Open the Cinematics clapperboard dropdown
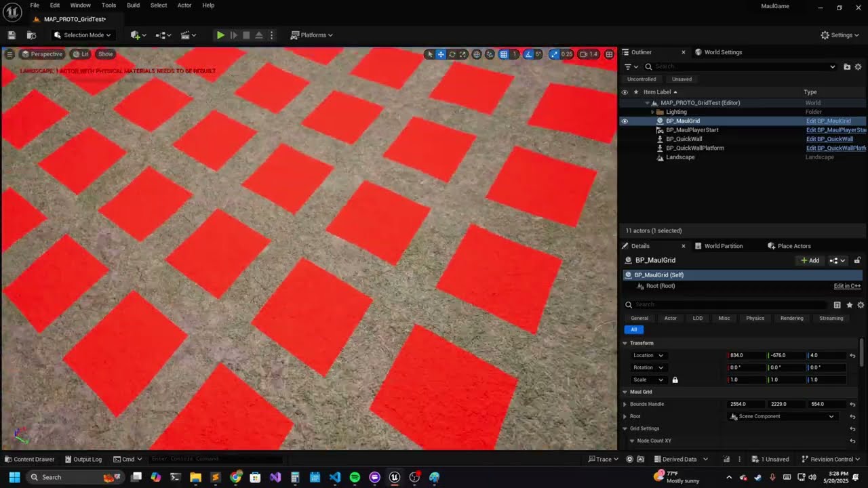This screenshot has width=868, height=488. coord(189,35)
